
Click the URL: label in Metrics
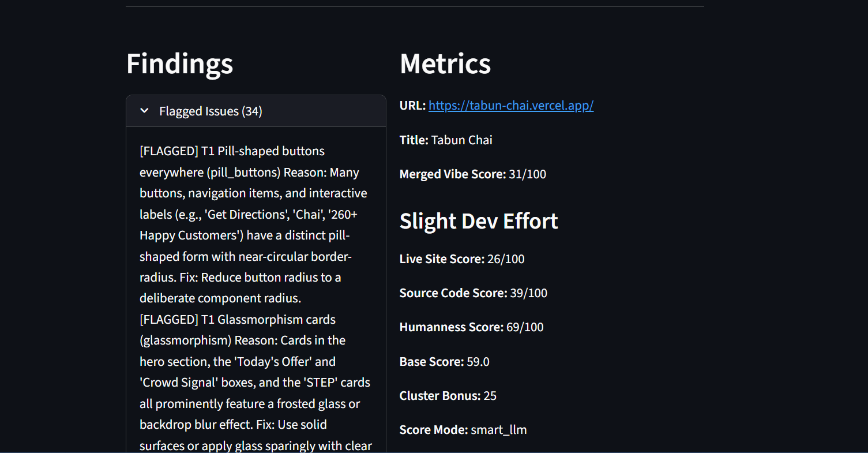tap(412, 106)
